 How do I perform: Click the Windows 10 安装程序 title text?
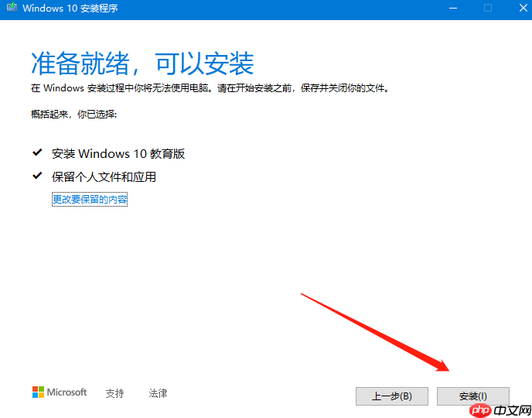click(70, 8)
